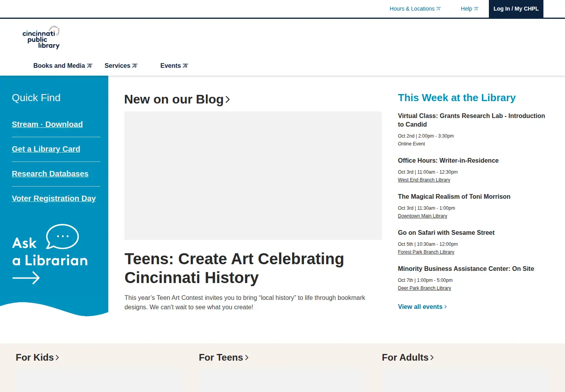Click the 'Oct 2nd | 2:00pm - 3:30pm' text
Screen dimensions: 565x392
pyautogui.click(x=426, y=136)
